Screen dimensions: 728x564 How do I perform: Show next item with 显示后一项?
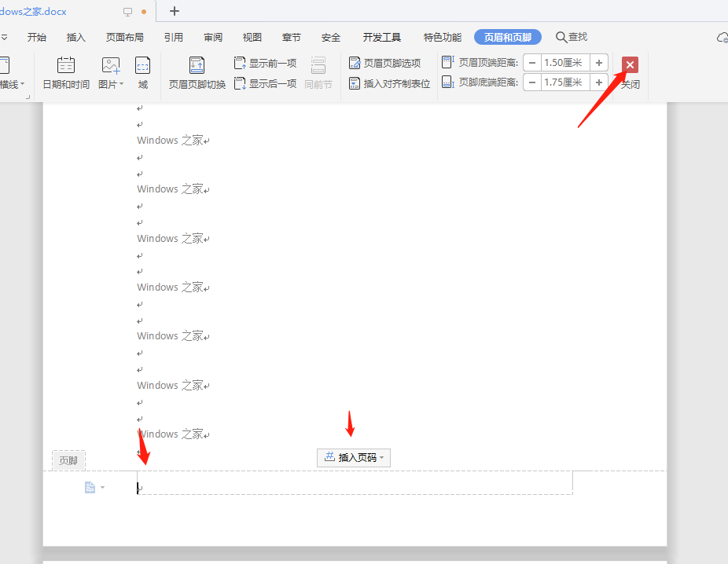click(x=266, y=83)
